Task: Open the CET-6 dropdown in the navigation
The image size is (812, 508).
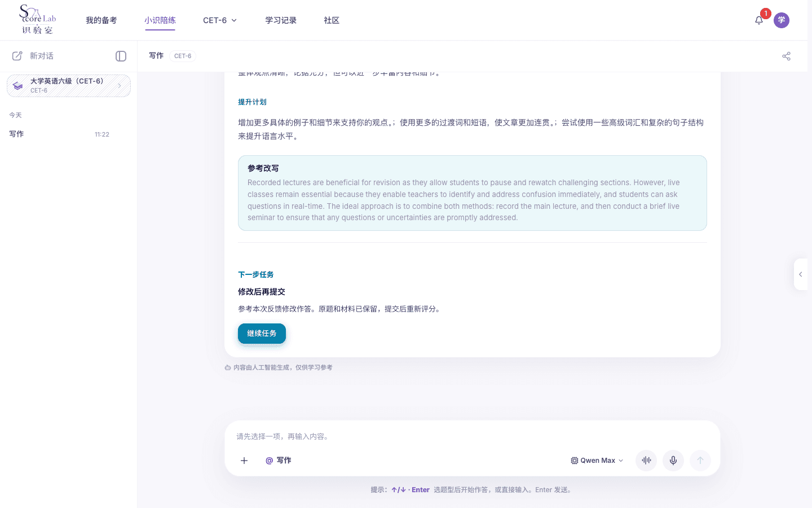Action: point(220,20)
